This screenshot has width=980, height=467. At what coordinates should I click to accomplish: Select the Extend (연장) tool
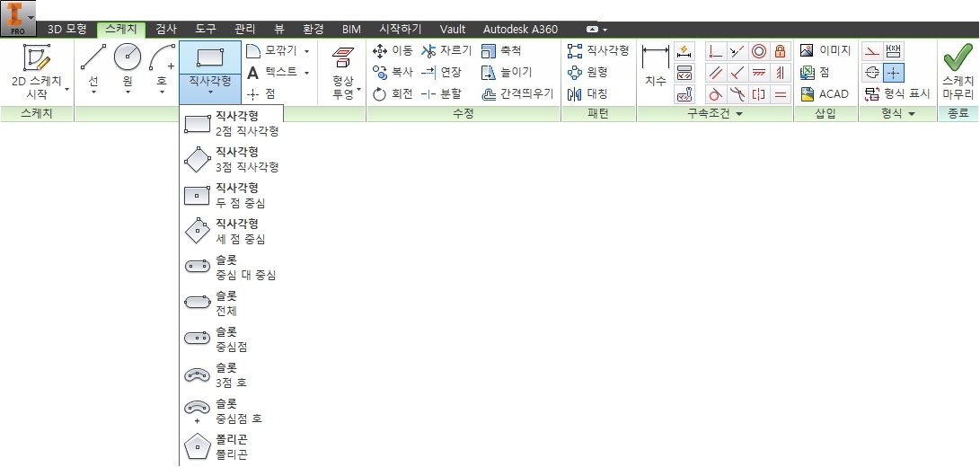(441, 73)
